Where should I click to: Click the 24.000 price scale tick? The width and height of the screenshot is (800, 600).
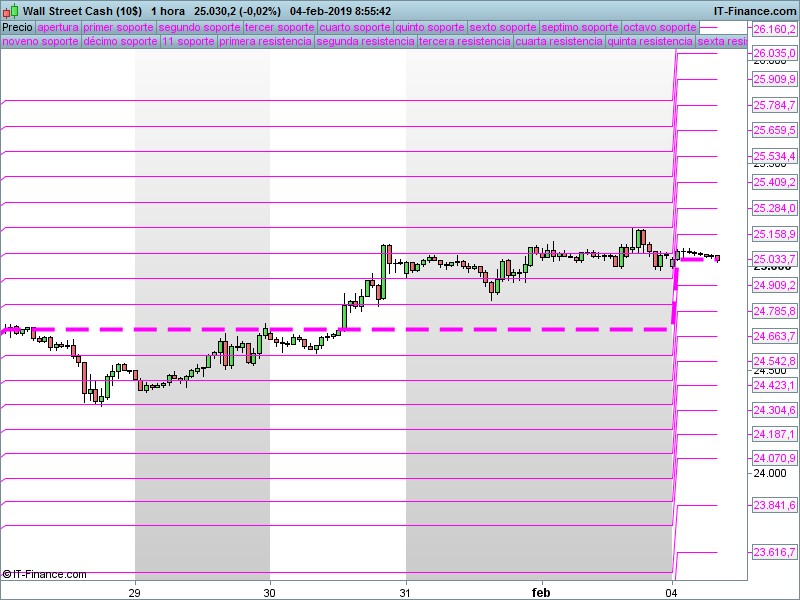[770, 473]
